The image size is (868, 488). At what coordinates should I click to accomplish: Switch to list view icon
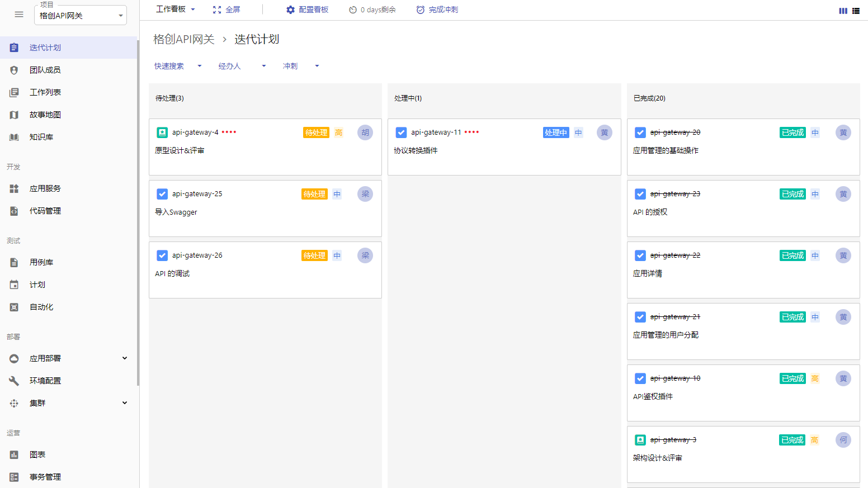coord(856,11)
